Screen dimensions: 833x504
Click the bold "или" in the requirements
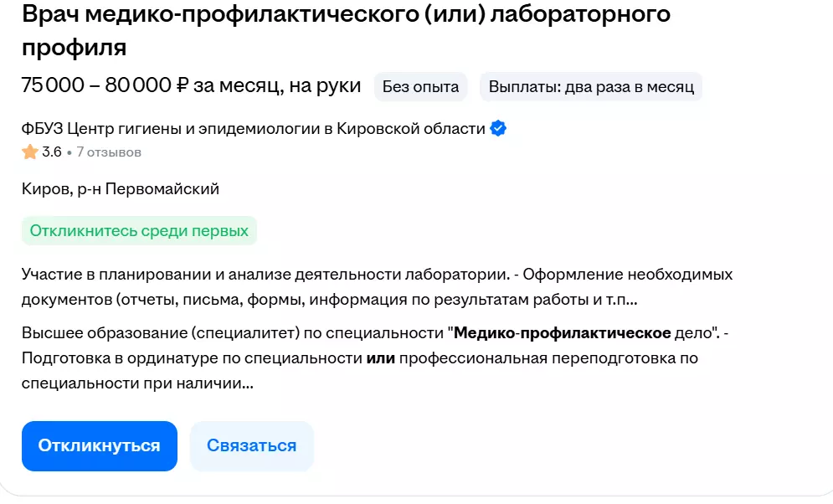pyautogui.click(x=380, y=359)
